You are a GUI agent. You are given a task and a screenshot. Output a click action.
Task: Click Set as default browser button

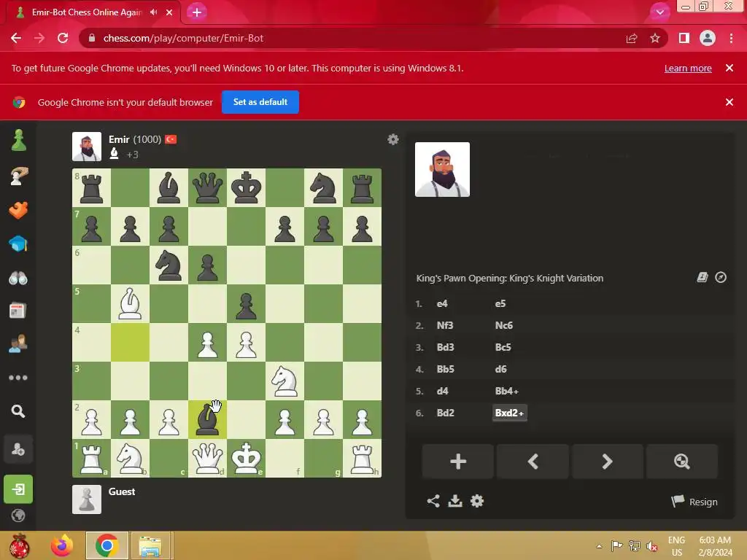pos(260,102)
